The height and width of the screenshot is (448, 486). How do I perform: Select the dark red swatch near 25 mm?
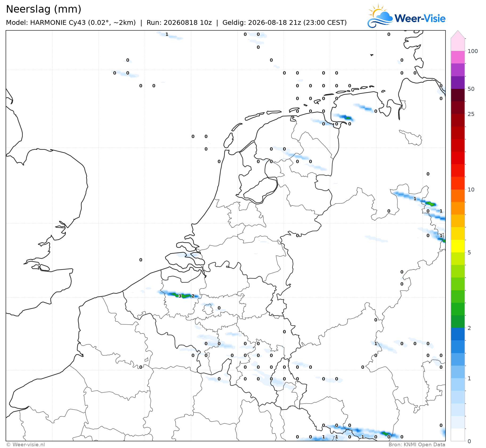pos(458,108)
